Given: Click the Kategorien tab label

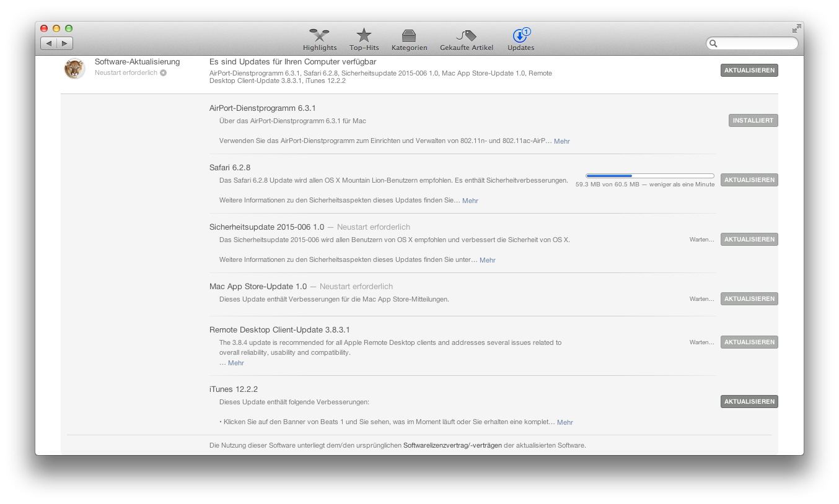Looking at the screenshot, I should pos(409,48).
